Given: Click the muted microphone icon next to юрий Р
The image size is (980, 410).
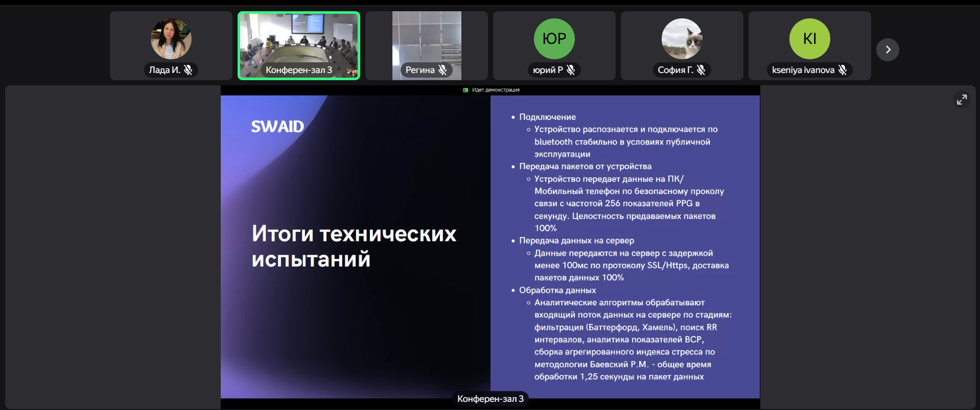Looking at the screenshot, I should click(x=571, y=70).
